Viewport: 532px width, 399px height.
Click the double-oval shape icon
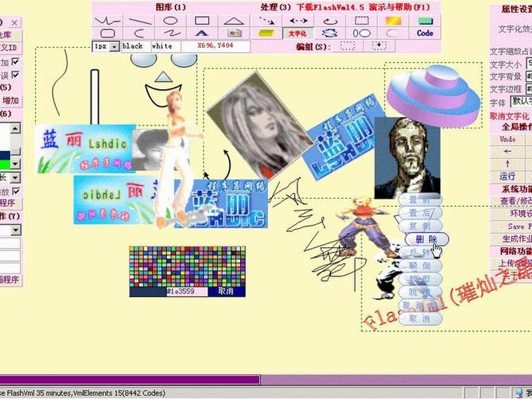tap(362, 33)
